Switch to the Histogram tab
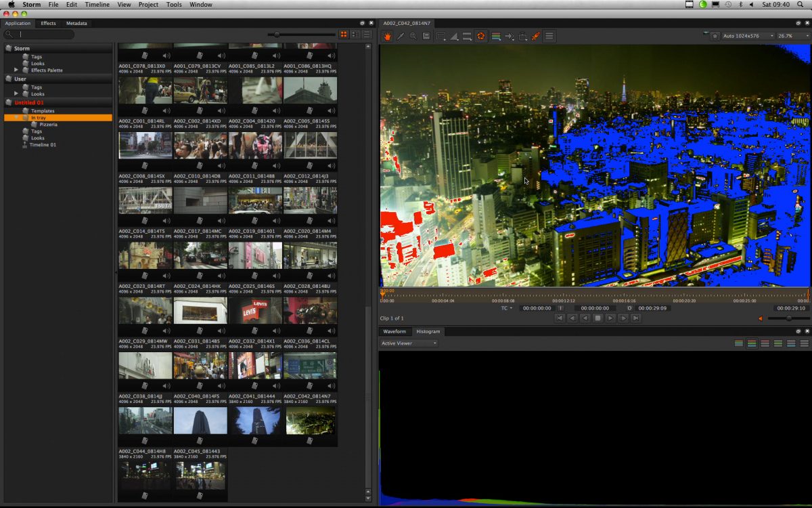The width and height of the screenshot is (812, 508). pos(428,331)
